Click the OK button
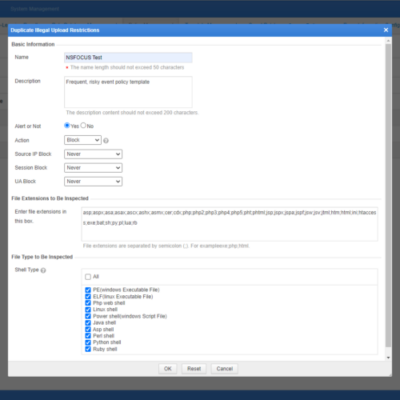 [168, 369]
